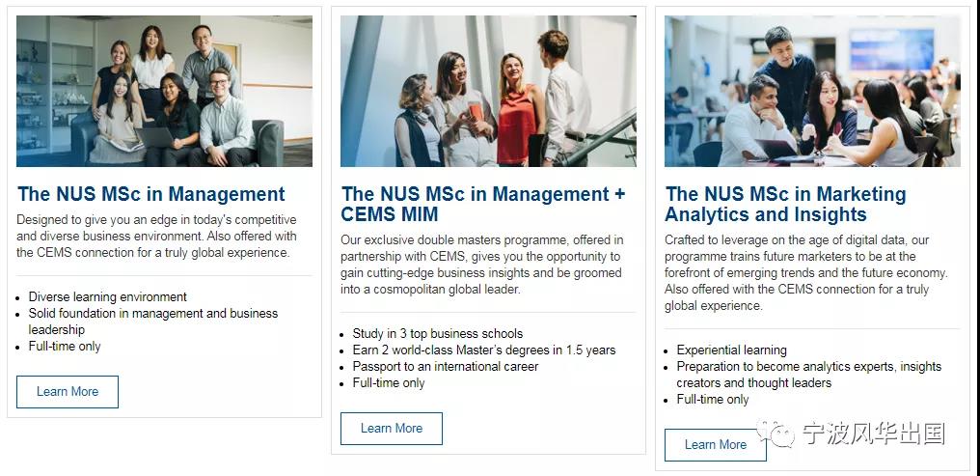The height and width of the screenshot is (476, 980).
Task: Click the 宁波风华出国 watermark text
Action: point(874,434)
